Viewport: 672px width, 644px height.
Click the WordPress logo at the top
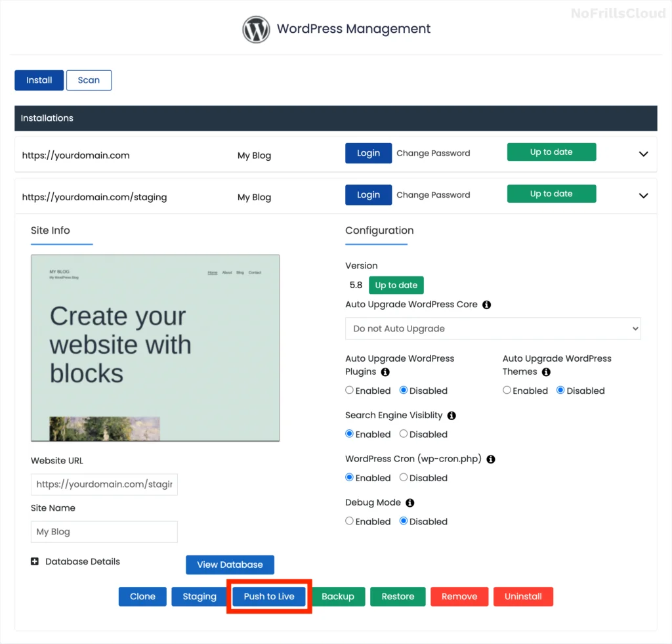click(256, 29)
